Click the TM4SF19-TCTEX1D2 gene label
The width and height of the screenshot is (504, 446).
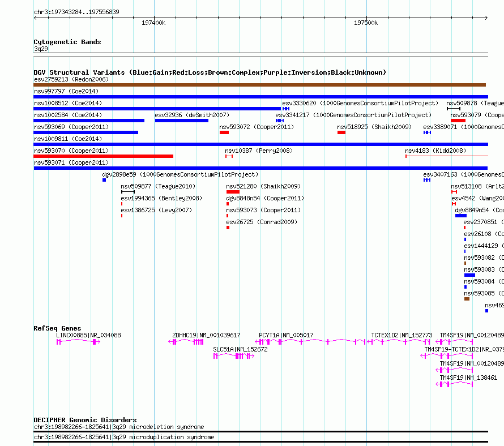[x=464, y=349]
